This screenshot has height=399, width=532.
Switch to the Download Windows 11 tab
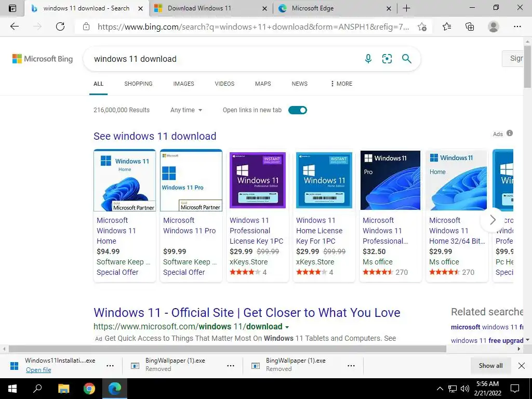pos(199,8)
